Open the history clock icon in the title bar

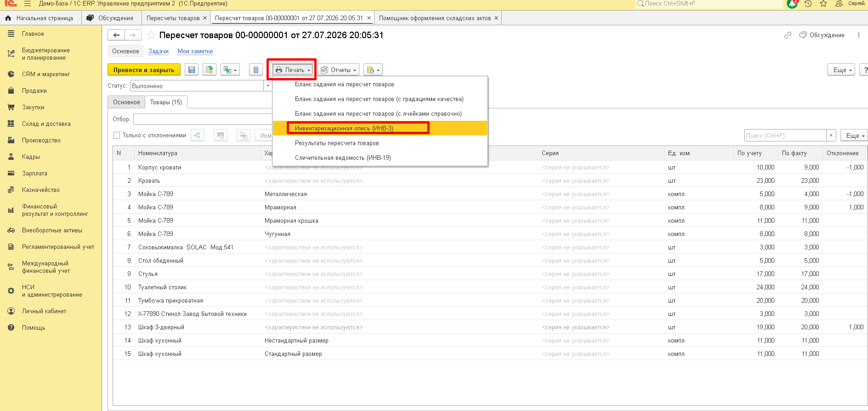(808, 4)
